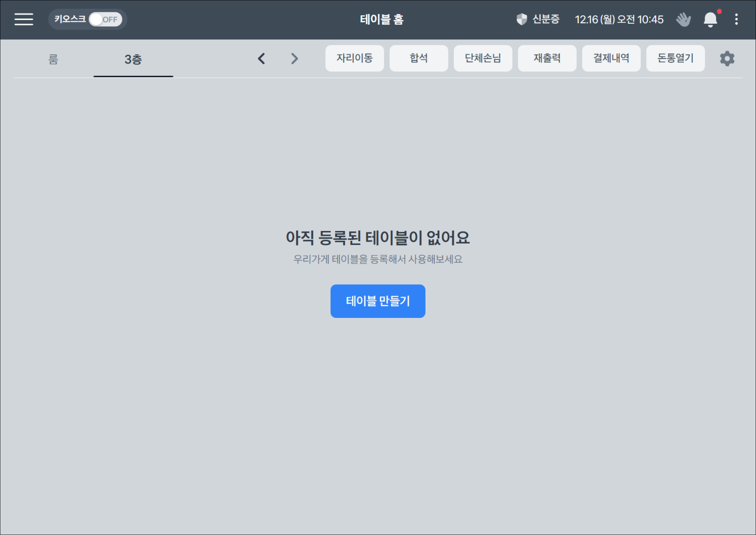Click the date and time display
This screenshot has width=756, height=535.
[619, 19]
